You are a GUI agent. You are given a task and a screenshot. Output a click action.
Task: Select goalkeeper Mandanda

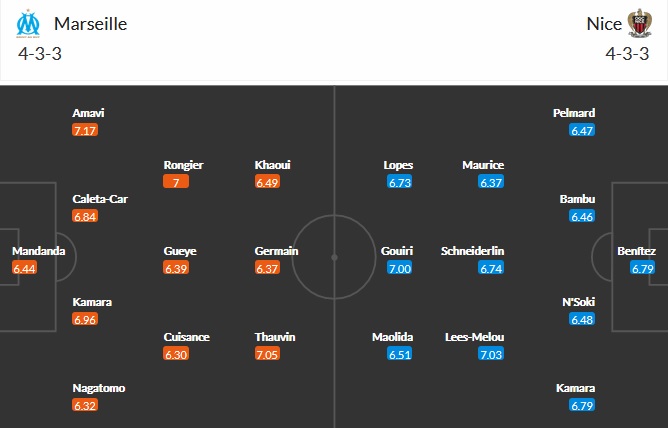pyautogui.click(x=38, y=251)
